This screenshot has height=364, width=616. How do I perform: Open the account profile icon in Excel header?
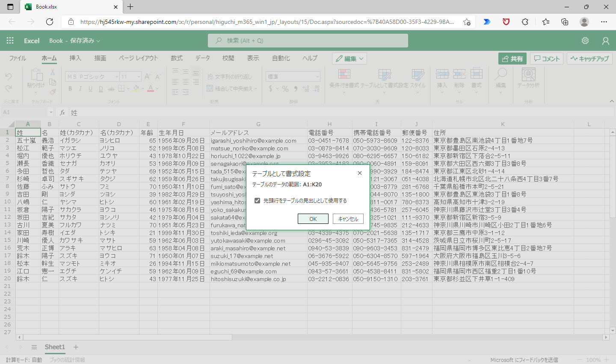[606, 41]
